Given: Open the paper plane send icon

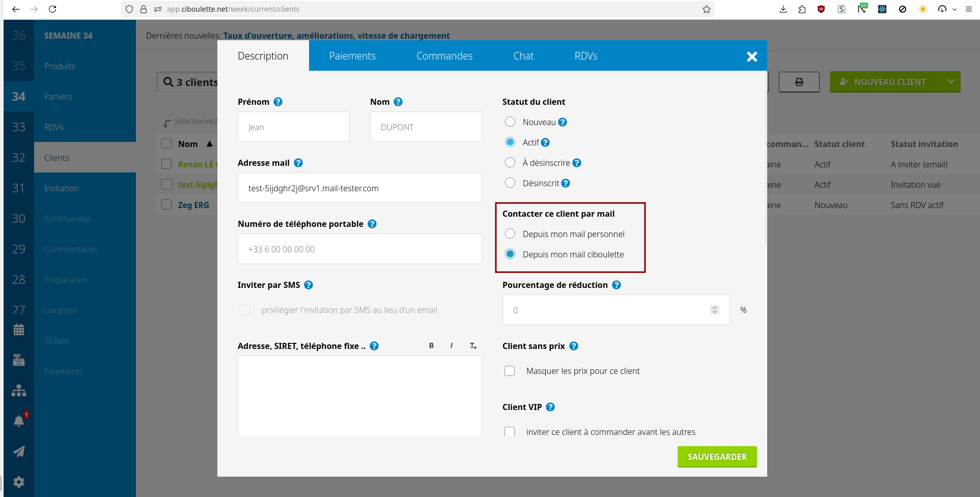Looking at the screenshot, I should (19, 451).
